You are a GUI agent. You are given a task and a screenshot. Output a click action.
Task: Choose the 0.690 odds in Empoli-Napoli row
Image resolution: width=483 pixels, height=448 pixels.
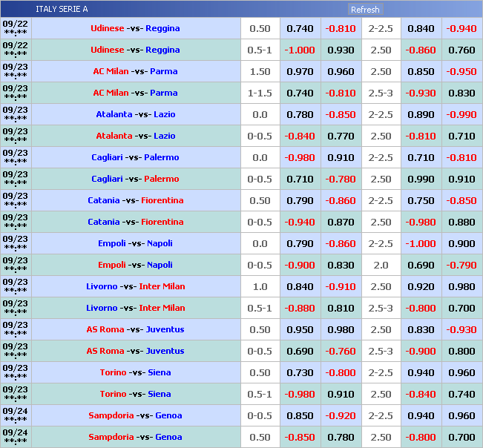click(x=421, y=266)
